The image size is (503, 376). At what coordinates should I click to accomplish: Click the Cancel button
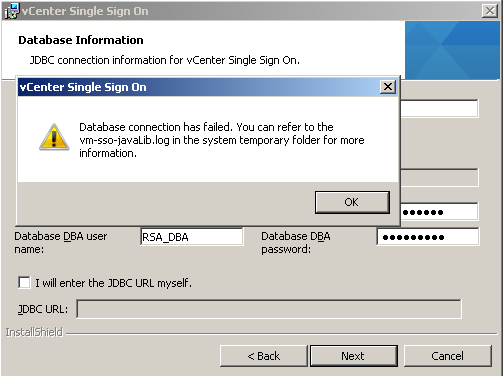[x=448, y=356]
